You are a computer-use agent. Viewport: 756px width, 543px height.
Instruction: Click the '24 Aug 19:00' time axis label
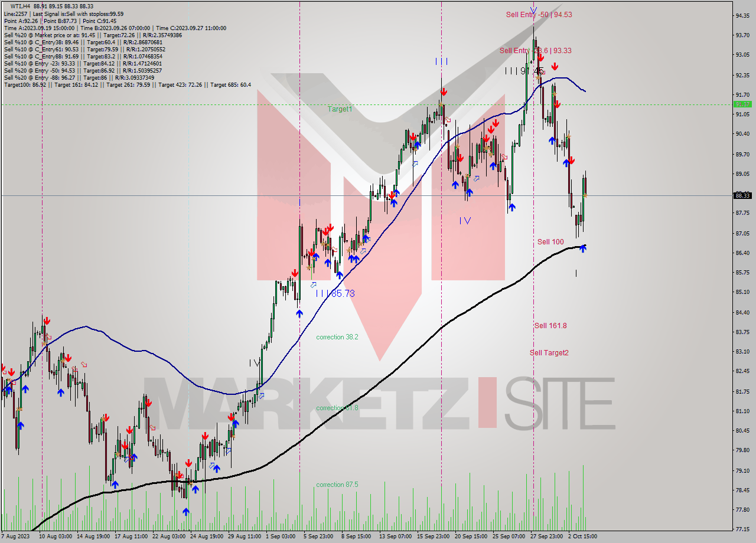point(207,537)
